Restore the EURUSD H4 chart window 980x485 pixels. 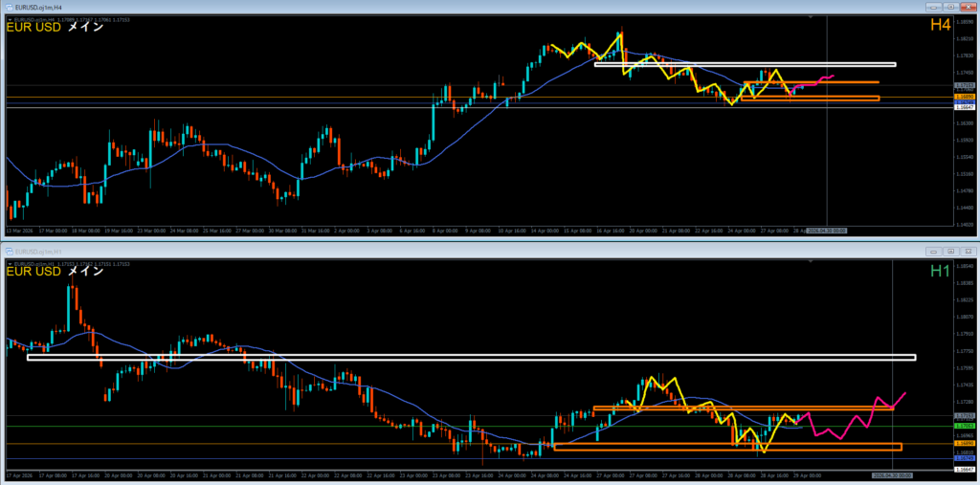click(950, 7)
